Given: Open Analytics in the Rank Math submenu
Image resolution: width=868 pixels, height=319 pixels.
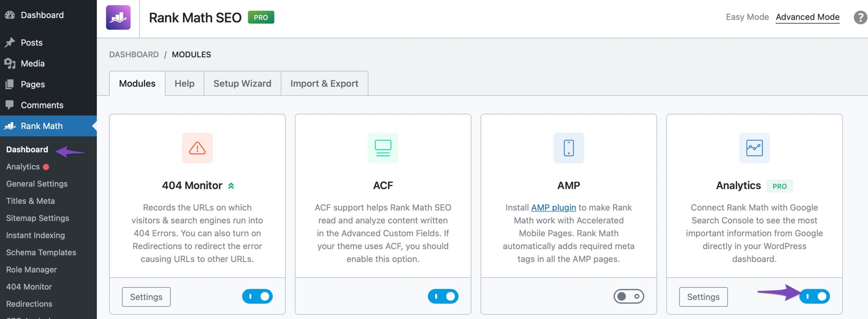Looking at the screenshot, I should coord(23,167).
